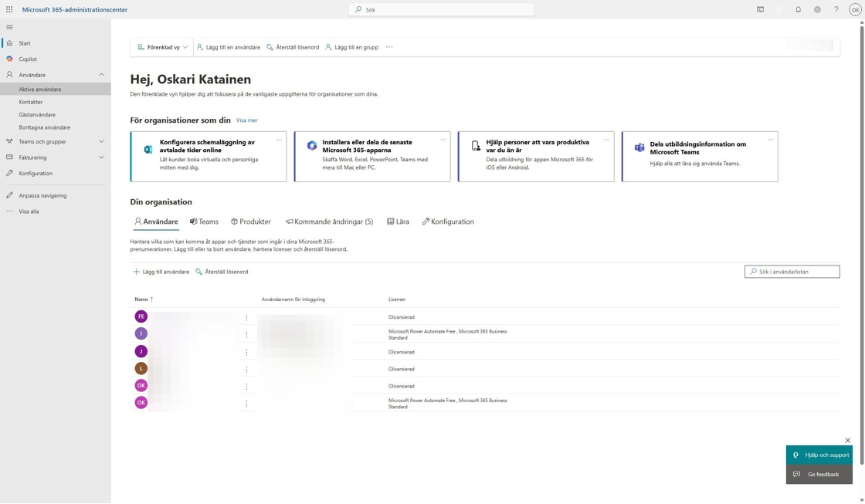
Task: Close the help and feedback panel
Action: tap(848, 441)
